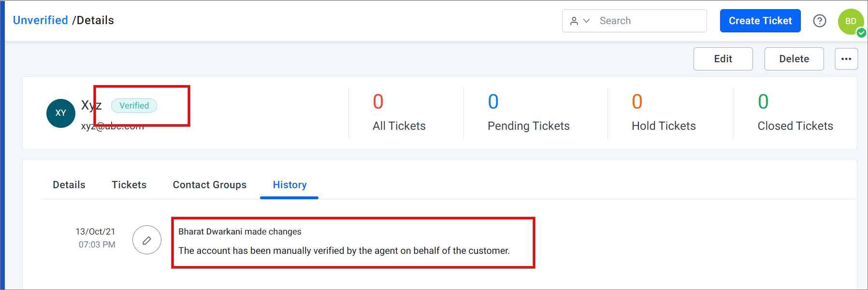868x290 pixels.
Task: Open the three-dots more options menu
Action: click(846, 59)
